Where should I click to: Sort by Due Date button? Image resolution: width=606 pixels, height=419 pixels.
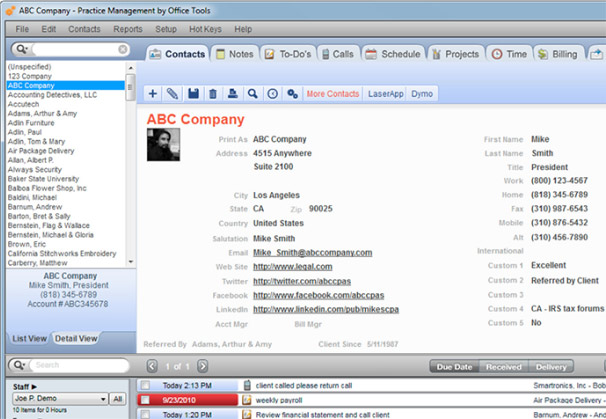coord(454,366)
